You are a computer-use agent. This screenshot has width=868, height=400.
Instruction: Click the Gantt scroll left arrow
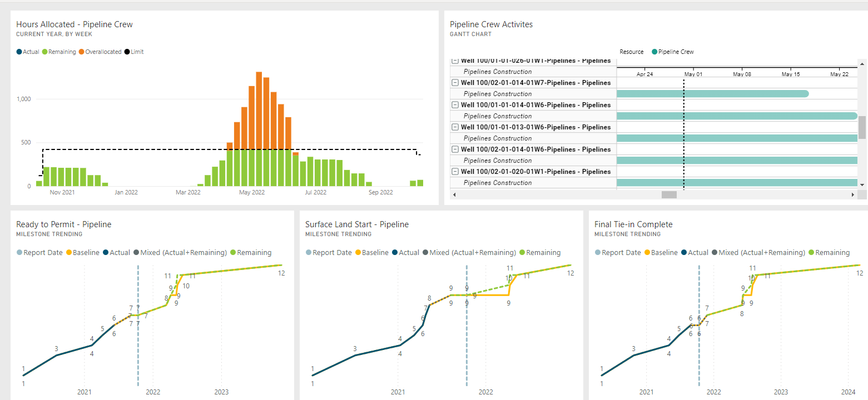coord(455,195)
